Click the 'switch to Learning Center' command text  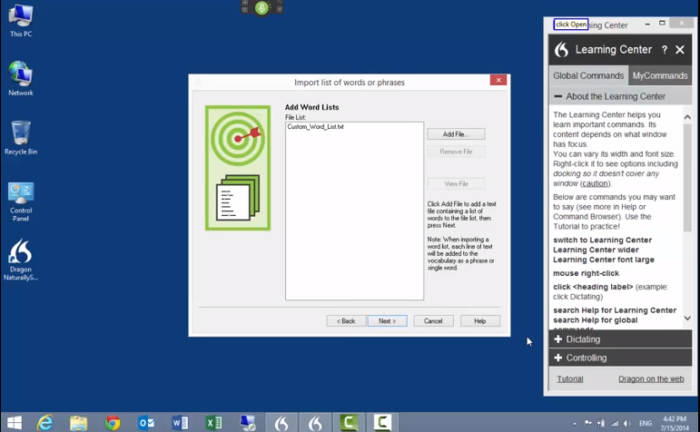602,240
